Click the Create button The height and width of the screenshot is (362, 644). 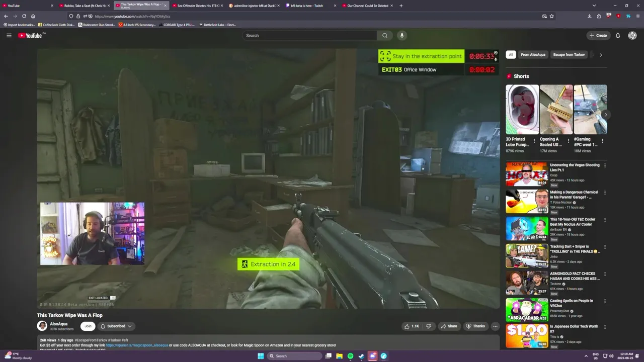click(x=598, y=35)
